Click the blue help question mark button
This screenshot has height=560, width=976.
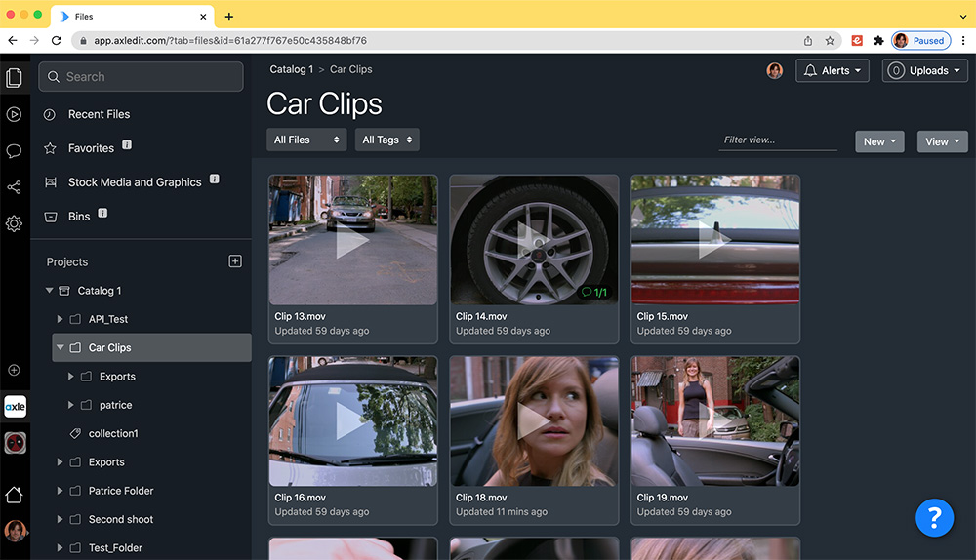934,518
